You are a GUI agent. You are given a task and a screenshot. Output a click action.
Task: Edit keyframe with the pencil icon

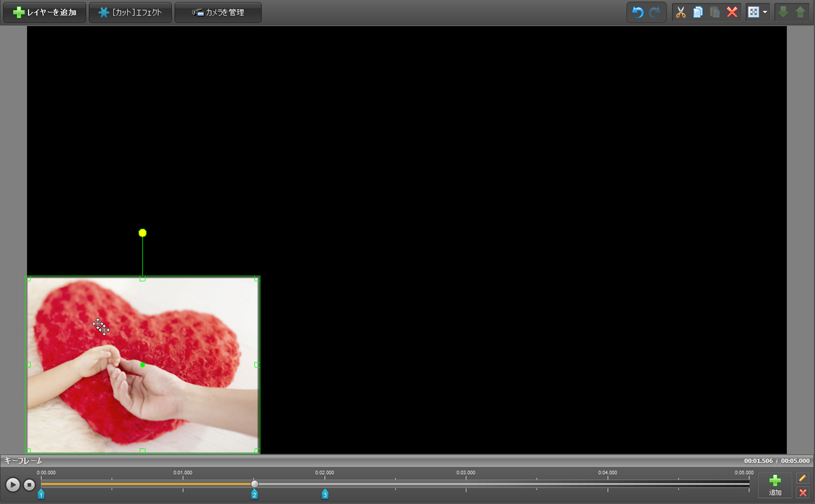click(x=802, y=478)
